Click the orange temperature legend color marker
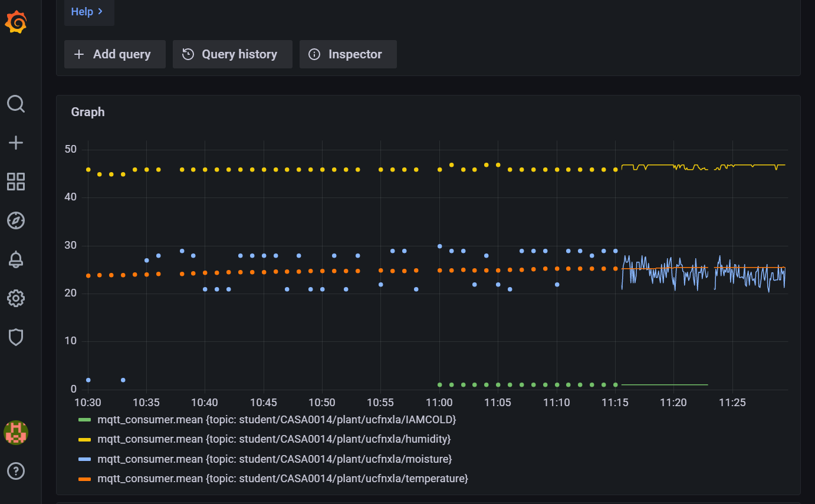Image resolution: width=815 pixels, height=504 pixels. pos(84,478)
